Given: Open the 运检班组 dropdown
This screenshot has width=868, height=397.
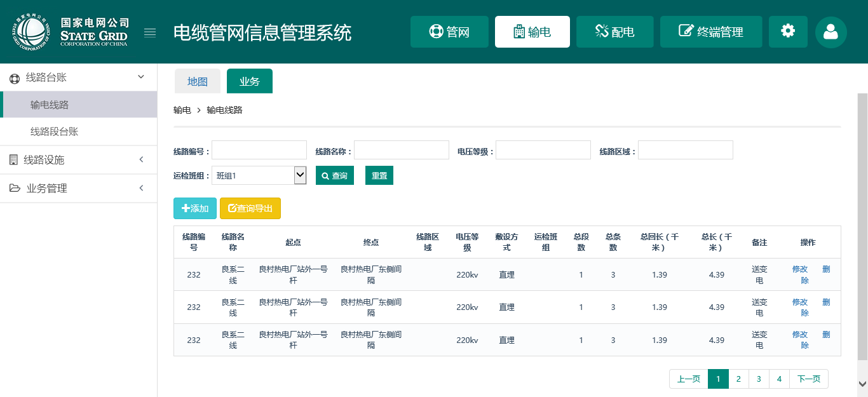Looking at the screenshot, I should [259, 175].
